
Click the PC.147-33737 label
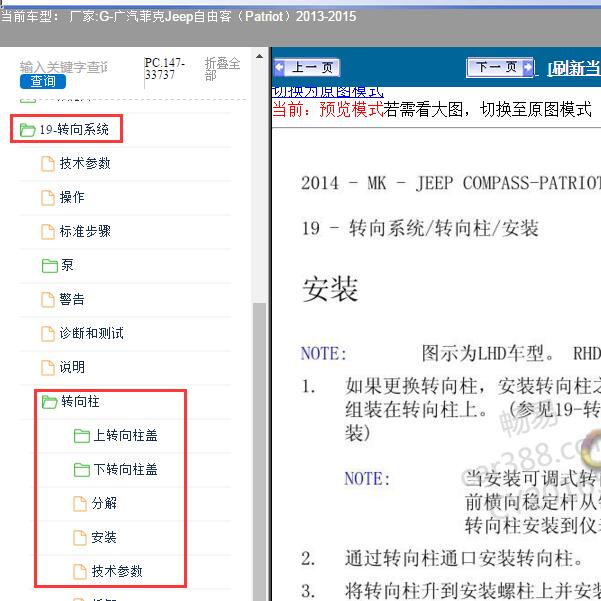pyautogui.click(x=164, y=68)
